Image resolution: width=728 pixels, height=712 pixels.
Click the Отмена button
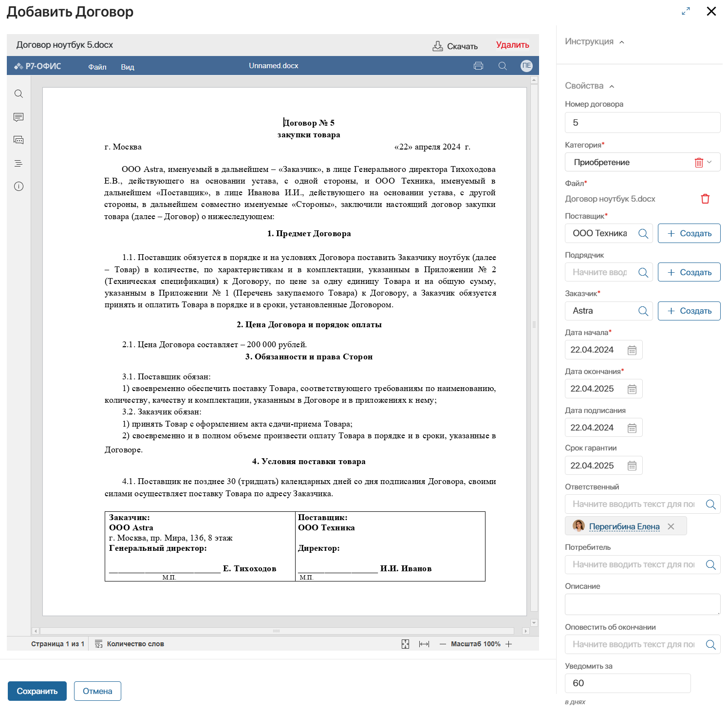click(97, 691)
